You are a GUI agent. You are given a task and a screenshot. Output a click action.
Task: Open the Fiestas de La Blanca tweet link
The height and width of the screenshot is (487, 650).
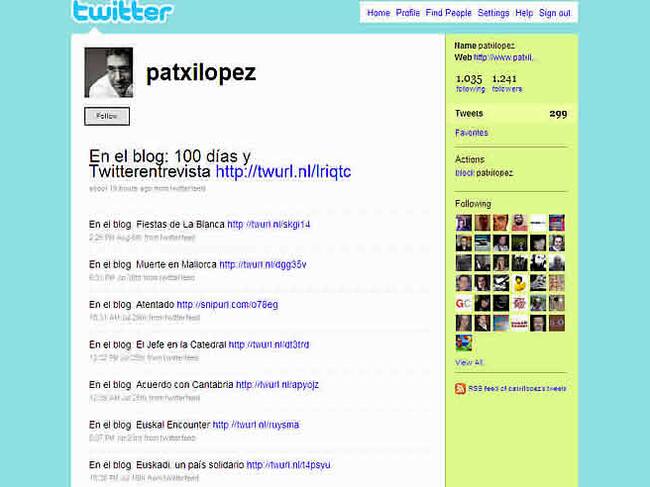point(269,224)
